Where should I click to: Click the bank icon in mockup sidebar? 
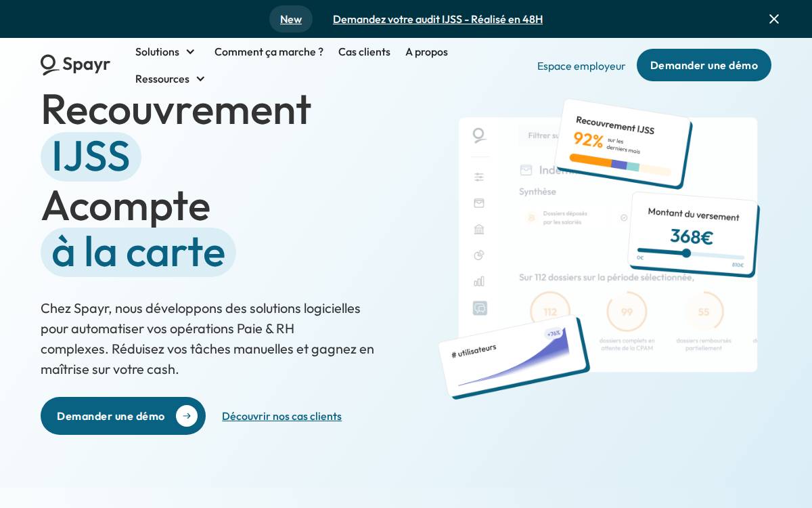tap(479, 229)
